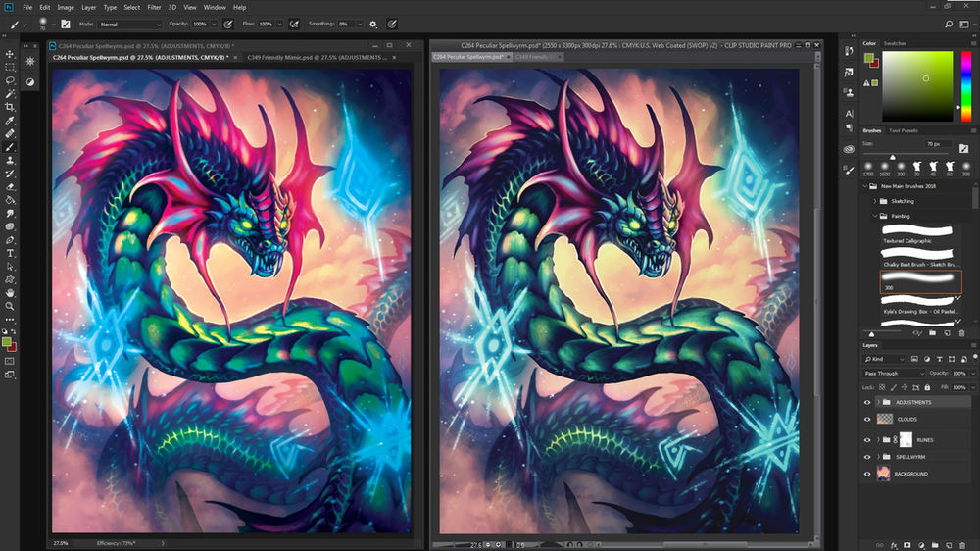This screenshot has height=551, width=980.
Task: Open the Window menu
Action: click(215, 8)
